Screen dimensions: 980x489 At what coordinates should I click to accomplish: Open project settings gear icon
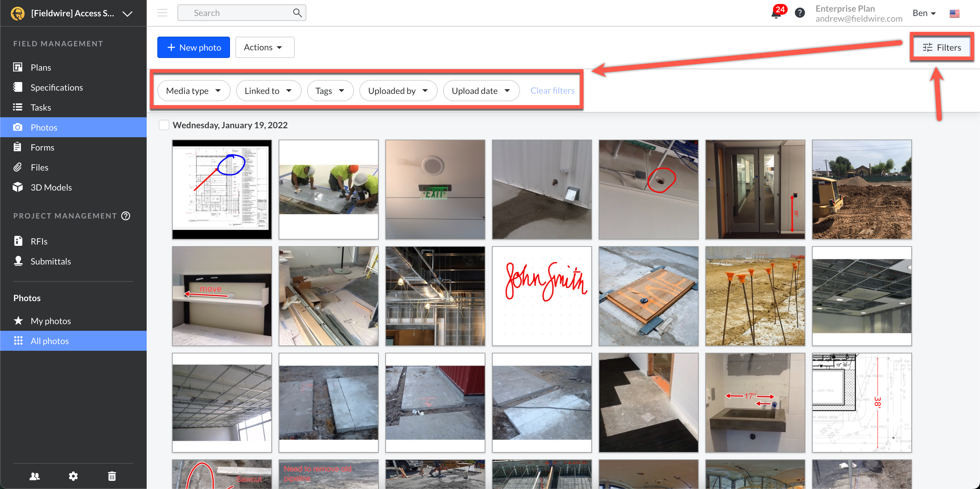(73, 476)
